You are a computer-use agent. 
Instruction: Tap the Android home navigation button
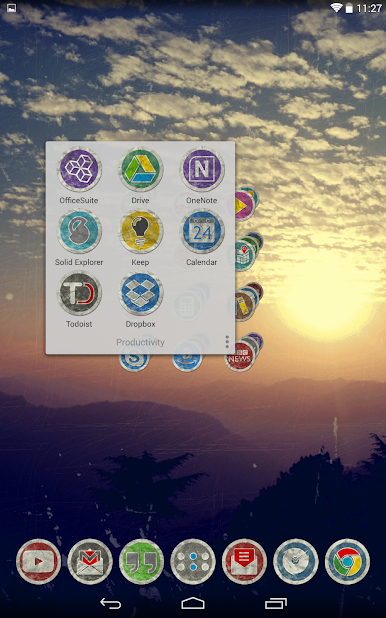click(x=193, y=603)
